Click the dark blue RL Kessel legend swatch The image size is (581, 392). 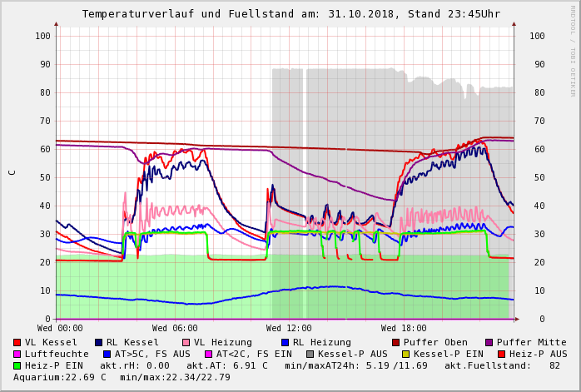[98, 343]
